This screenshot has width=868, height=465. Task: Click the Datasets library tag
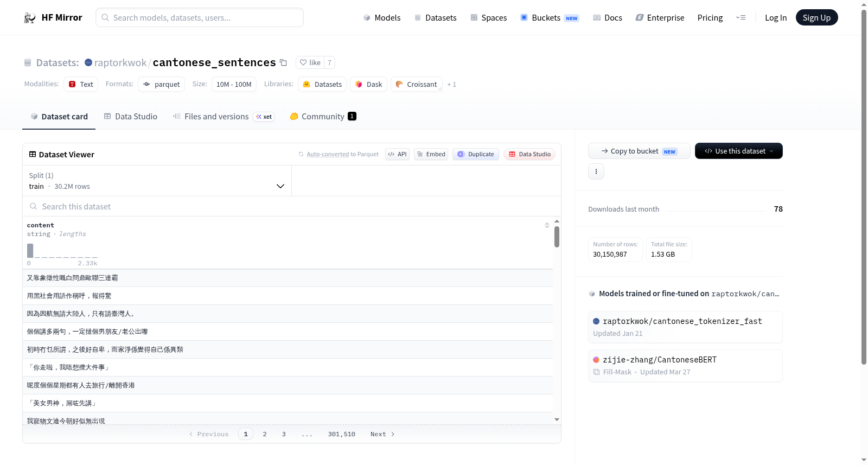[322, 85]
